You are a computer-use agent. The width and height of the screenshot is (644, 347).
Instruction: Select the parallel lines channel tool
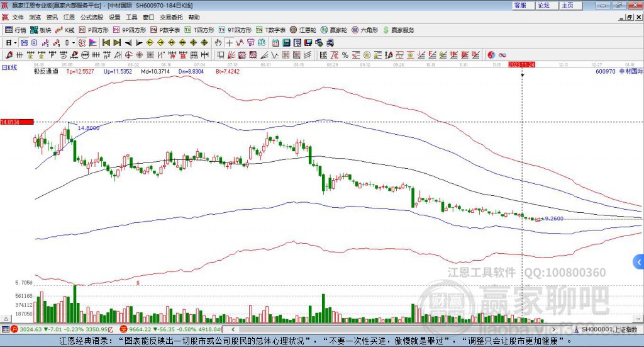[307, 55]
